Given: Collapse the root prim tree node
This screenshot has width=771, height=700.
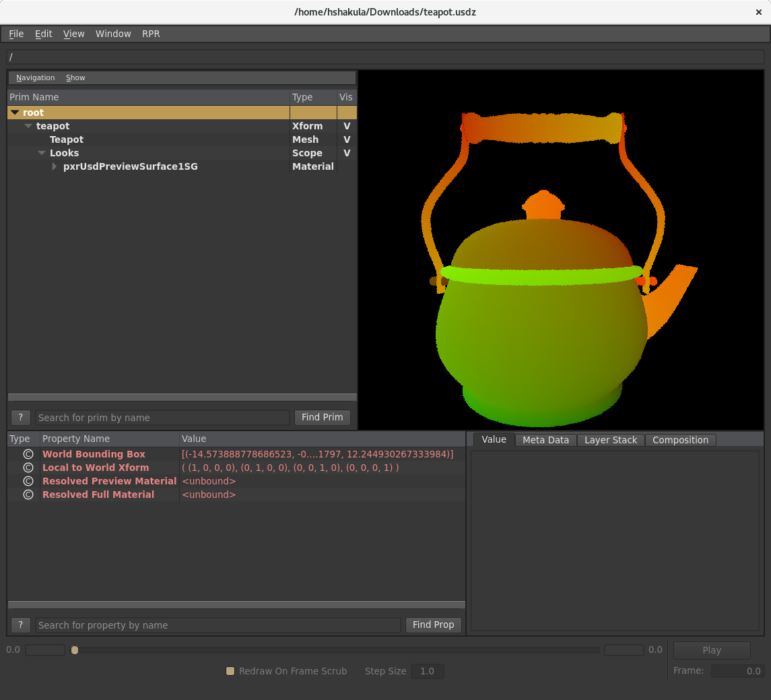Looking at the screenshot, I should 15,113.
